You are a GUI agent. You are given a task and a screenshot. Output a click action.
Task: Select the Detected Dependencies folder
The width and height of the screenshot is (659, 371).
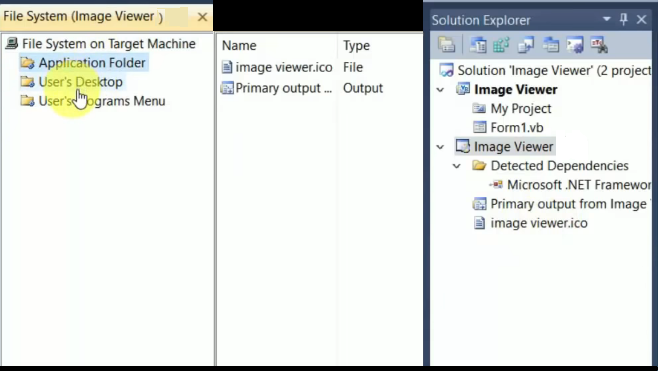point(559,166)
